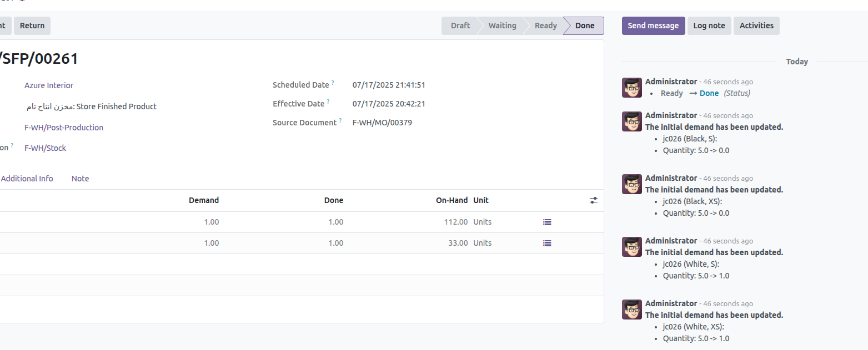This screenshot has width=868, height=350.
Task: Click avatar beside jc026 (White, XS) message
Action: (x=632, y=310)
